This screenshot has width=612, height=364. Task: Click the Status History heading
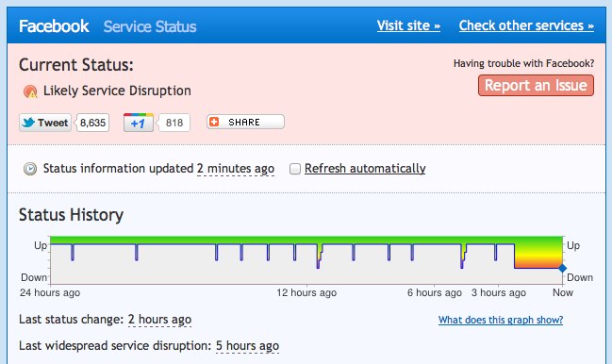click(71, 215)
